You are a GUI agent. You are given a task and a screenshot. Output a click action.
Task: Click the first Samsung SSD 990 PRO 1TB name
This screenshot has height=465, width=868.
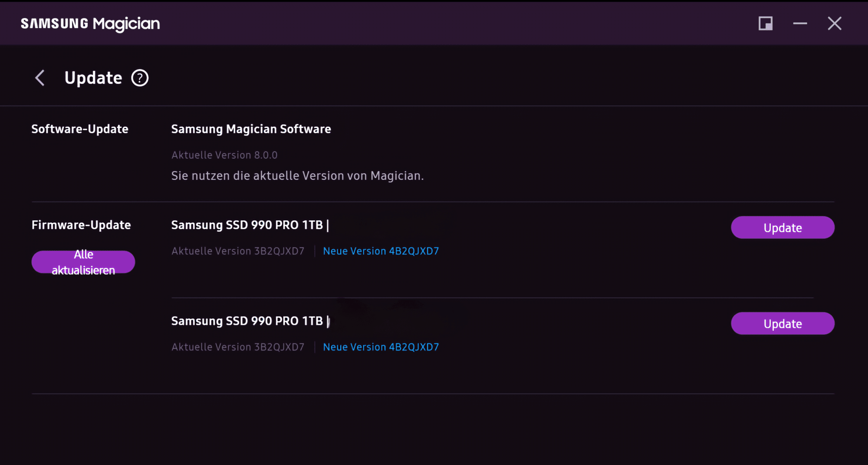pos(247,225)
